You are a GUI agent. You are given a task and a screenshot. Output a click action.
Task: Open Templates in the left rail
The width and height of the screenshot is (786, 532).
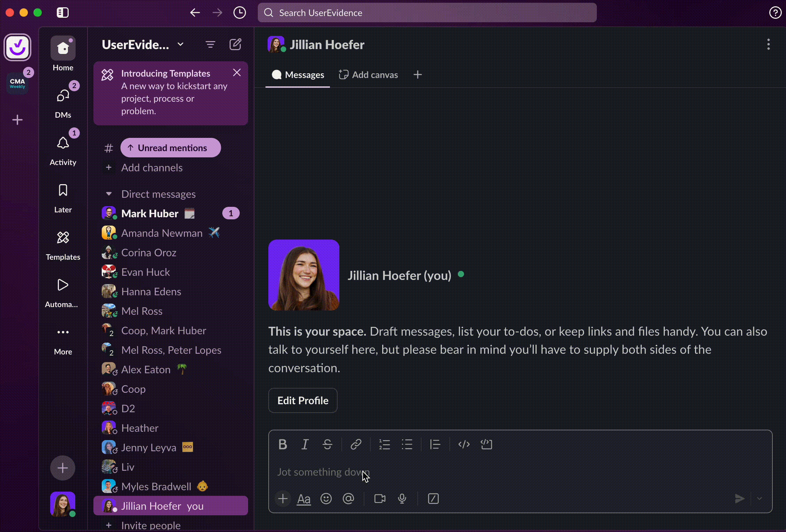[63, 245]
